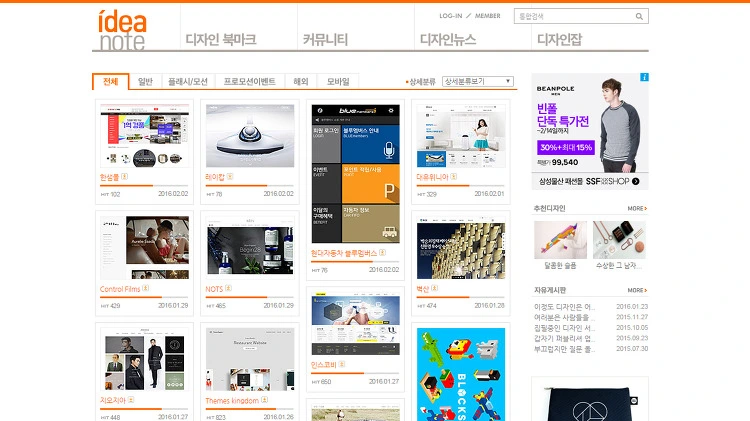
Task: Select the 전체 tab
Action: pyautogui.click(x=110, y=81)
